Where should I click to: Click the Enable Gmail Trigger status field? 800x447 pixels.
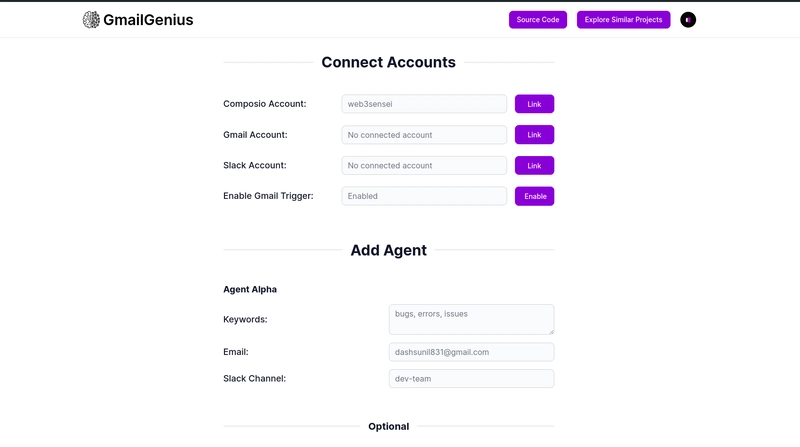pos(424,196)
